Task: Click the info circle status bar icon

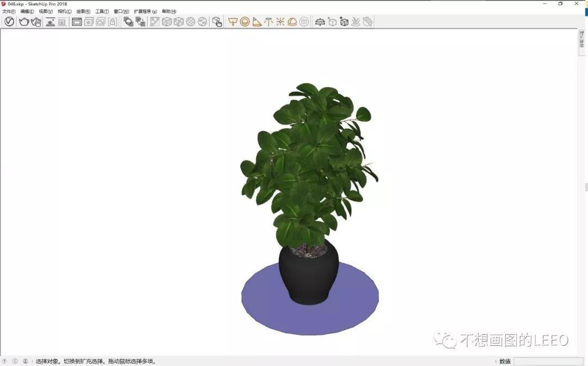Action: [15, 361]
